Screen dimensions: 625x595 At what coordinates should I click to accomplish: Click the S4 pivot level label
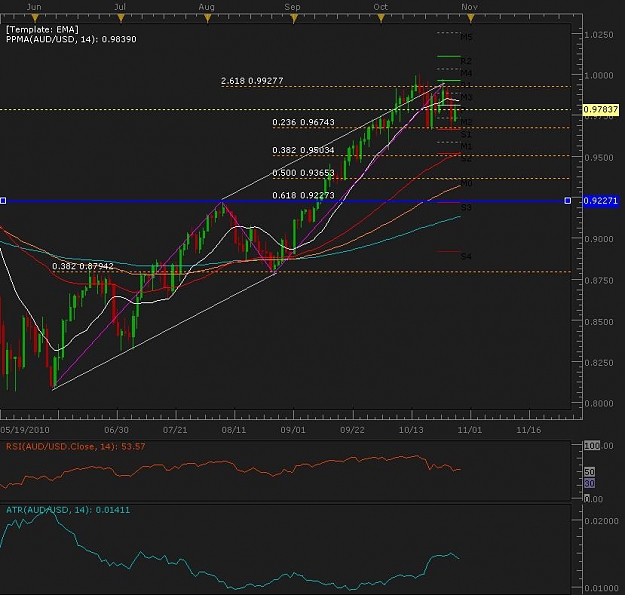click(466, 256)
